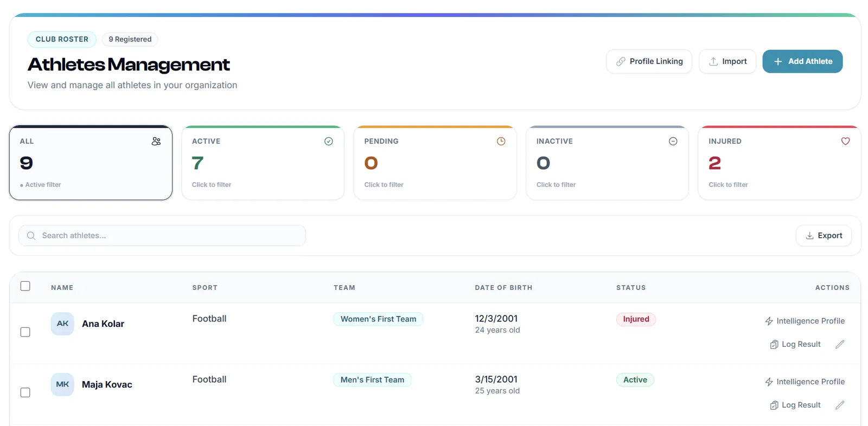
Task: Click the 9 Registered badge
Action: [130, 39]
